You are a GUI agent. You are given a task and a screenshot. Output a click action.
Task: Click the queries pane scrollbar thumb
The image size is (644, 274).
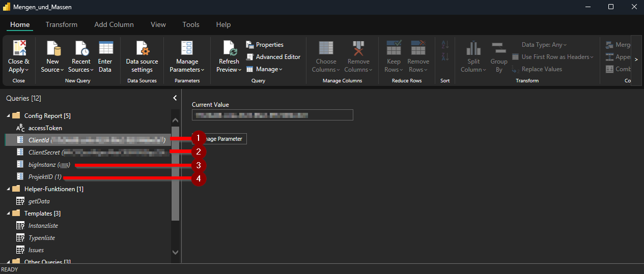point(175,173)
